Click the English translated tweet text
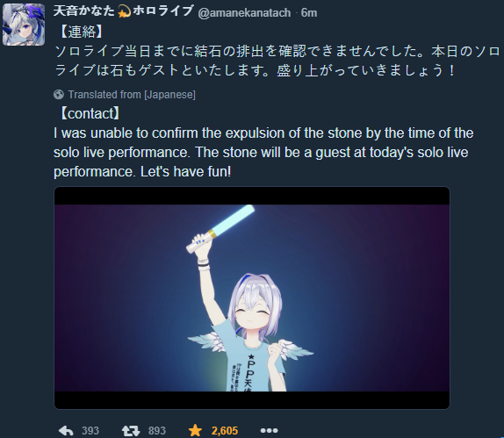This screenshot has height=438, width=504. point(263,153)
